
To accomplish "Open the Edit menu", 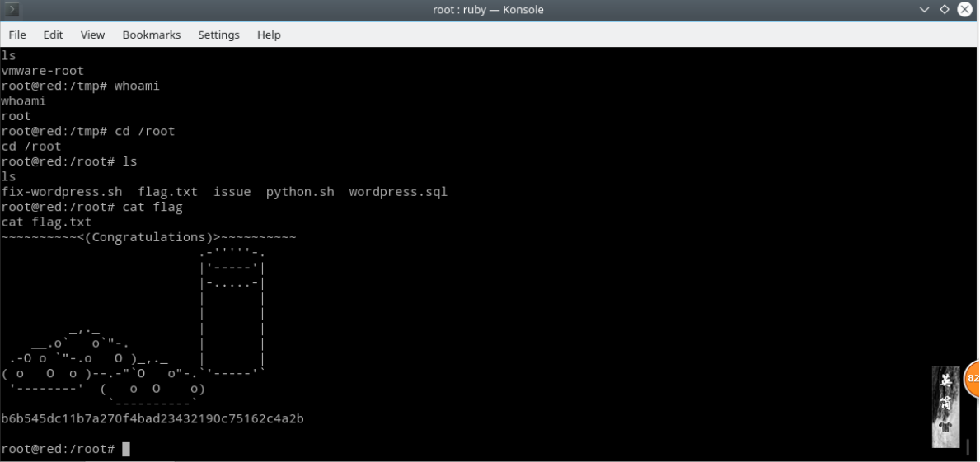I will tap(53, 35).
